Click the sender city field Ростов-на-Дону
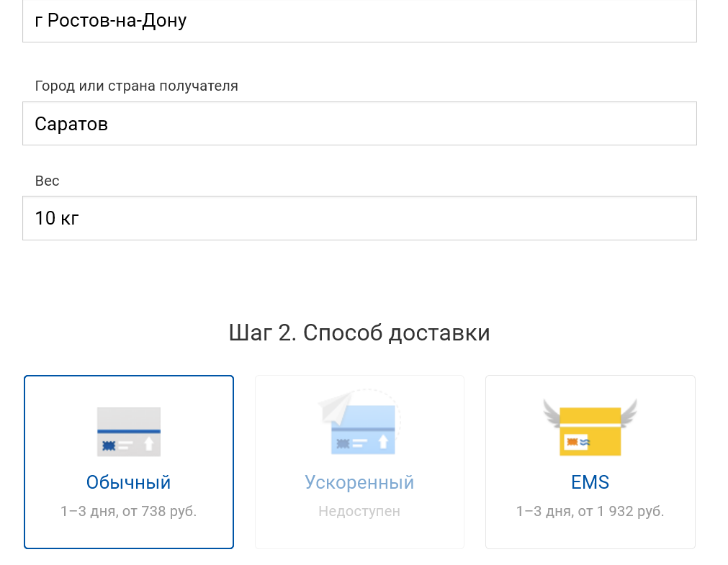This screenshot has height=565, width=728. click(359, 21)
